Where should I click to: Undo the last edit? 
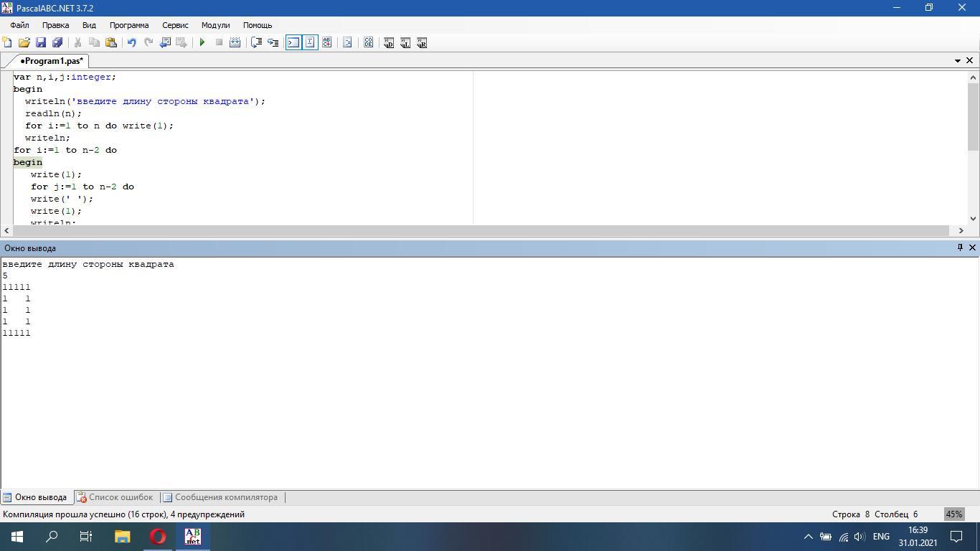coord(131,42)
